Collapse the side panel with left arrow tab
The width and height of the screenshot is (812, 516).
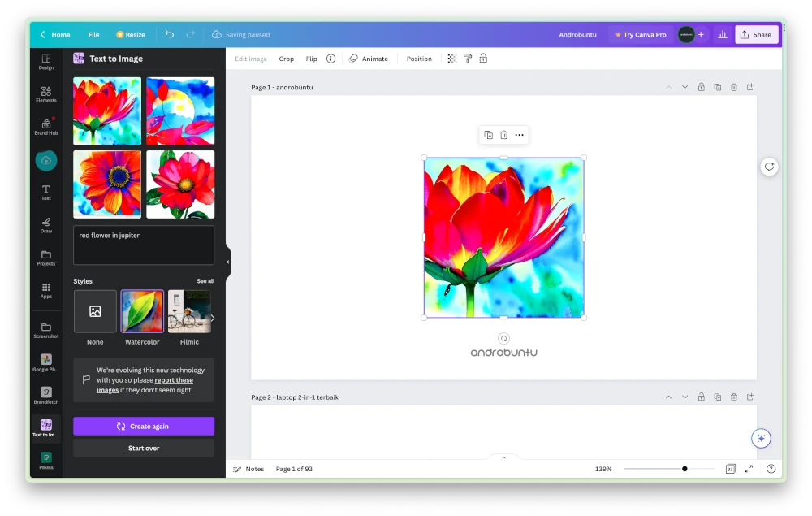(x=227, y=262)
